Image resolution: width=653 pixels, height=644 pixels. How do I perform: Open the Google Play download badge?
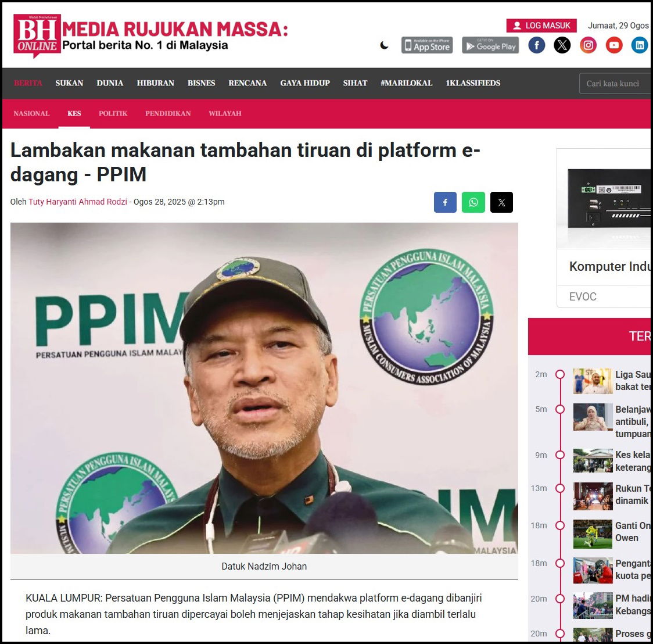490,45
